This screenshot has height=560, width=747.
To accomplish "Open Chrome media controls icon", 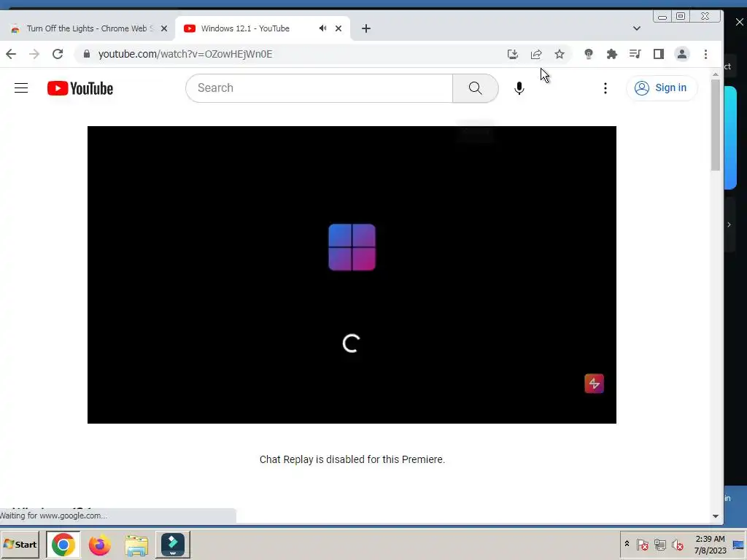I will [x=635, y=54].
